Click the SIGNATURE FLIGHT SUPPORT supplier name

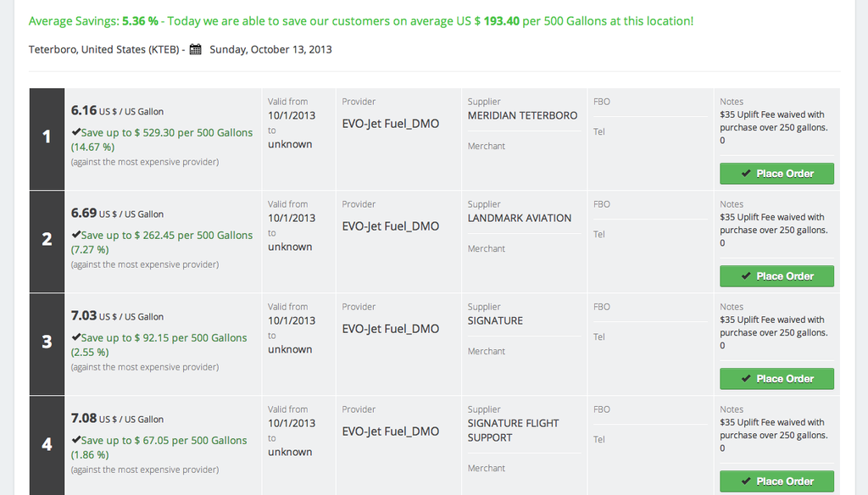513,430
